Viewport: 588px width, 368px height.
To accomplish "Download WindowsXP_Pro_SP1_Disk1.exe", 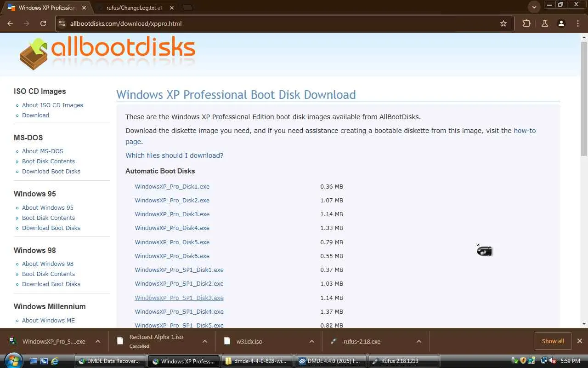I will point(179,270).
